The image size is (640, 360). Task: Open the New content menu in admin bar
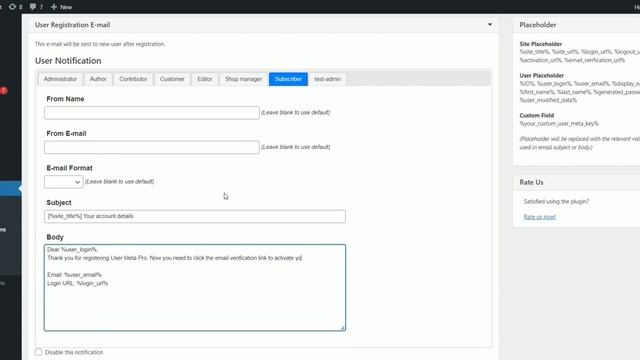(x=61, y=7)
